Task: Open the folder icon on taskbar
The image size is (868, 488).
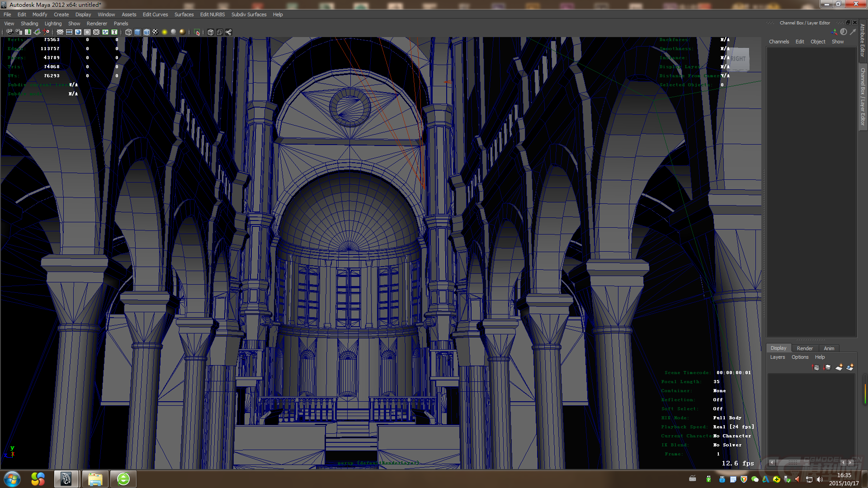Action: pyautogui.click(x=95, y=479)
